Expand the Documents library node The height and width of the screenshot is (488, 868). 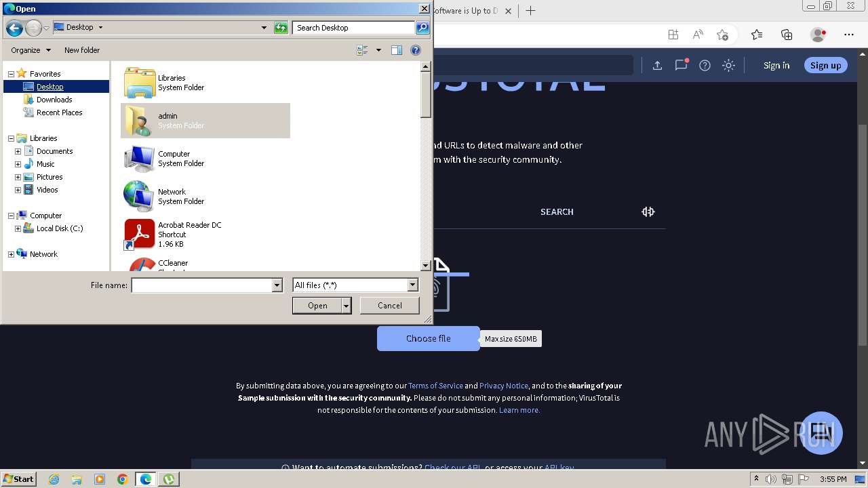[x=18, y=151]
